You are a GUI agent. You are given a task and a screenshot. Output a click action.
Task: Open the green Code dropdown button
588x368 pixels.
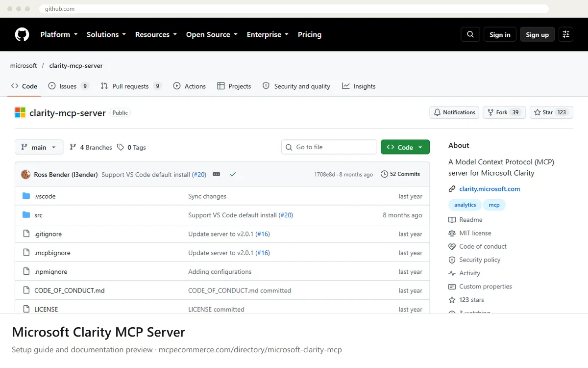pos(405,147)
